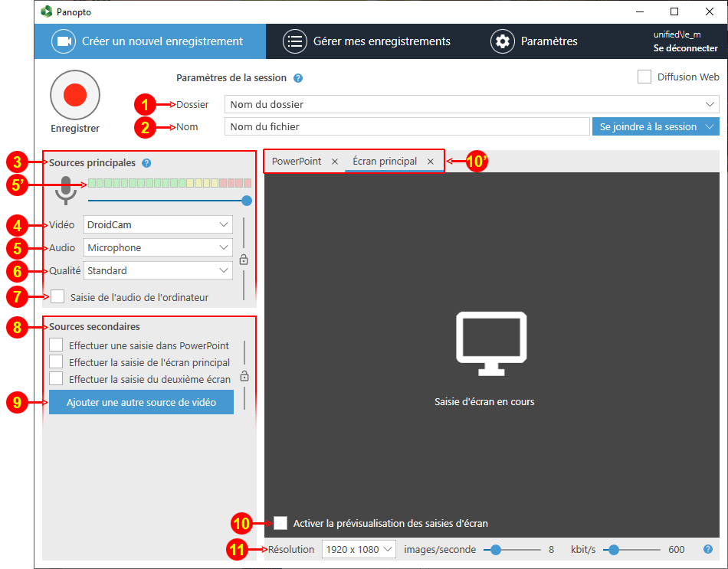Image resolution: width=728 pixels, height=569 pixels.
Task: Close the Écran principal preview tab
Action: [431, 162]
